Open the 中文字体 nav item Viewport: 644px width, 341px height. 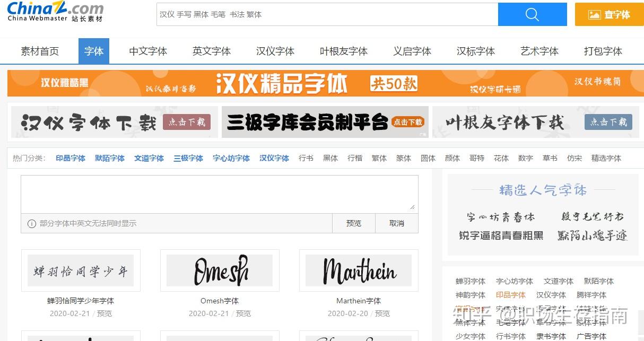tap(148, 51)
